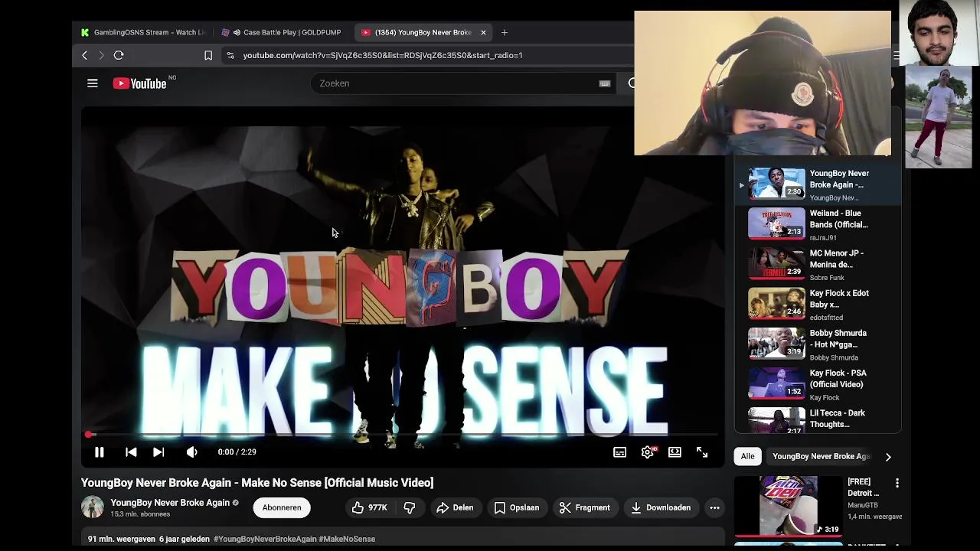Viewport: 980px width, 551px height.
Task: Dislike the video
Action: pos(410,507)
